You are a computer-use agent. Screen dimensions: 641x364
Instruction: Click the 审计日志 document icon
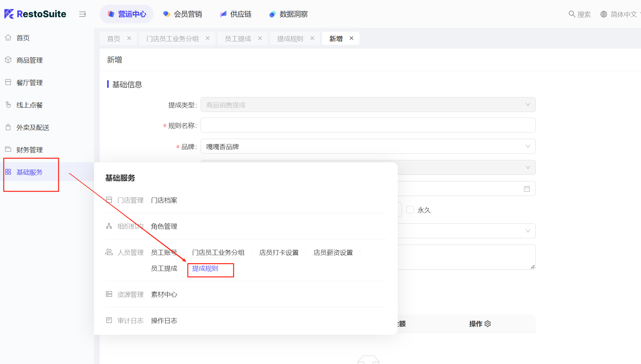[x=109, y=320]
